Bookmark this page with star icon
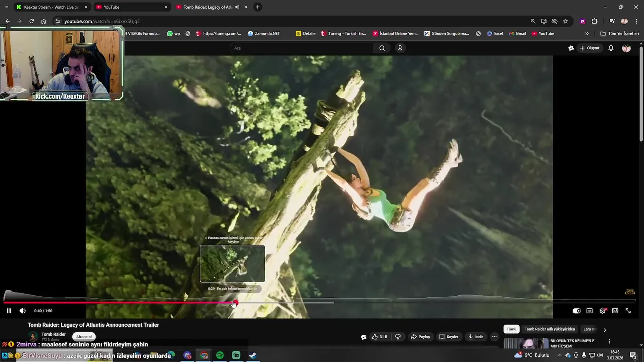The image size is (644, 362). pyautogui.click(x=566, y=21)
